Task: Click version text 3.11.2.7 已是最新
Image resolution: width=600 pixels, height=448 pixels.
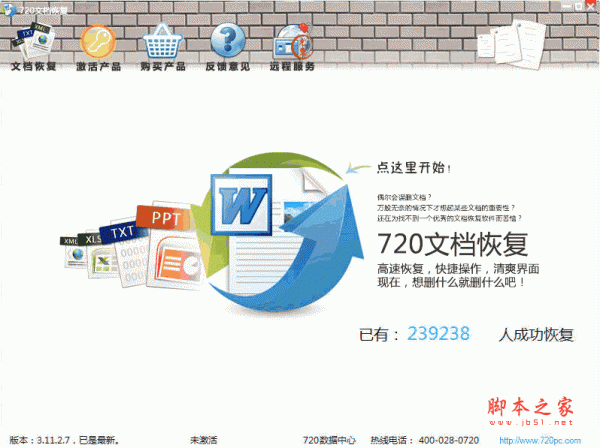Action: (64, 440)
